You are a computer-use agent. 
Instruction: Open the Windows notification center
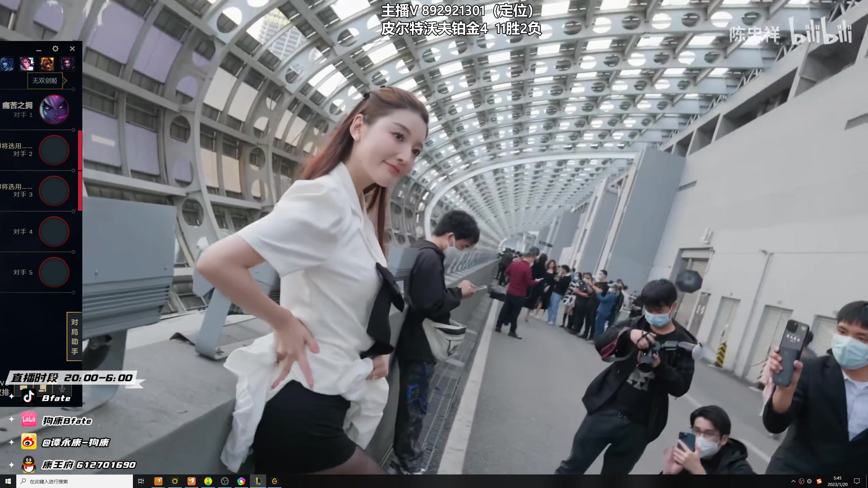point(857,481)
